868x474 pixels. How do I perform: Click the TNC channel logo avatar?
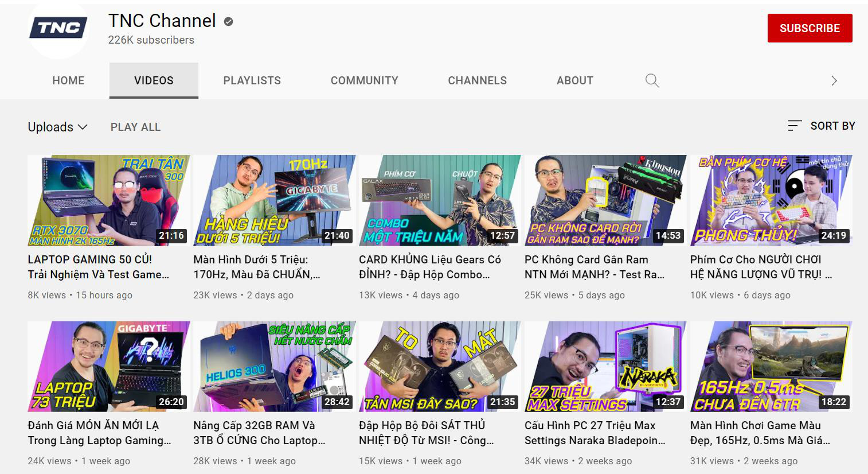click(58, 29)
